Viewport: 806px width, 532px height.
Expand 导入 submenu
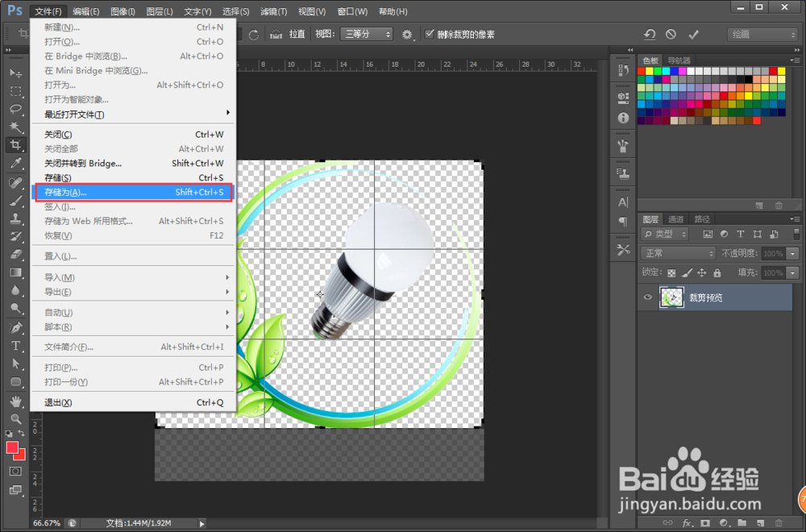pyautogui.click(x=133, y=277)
